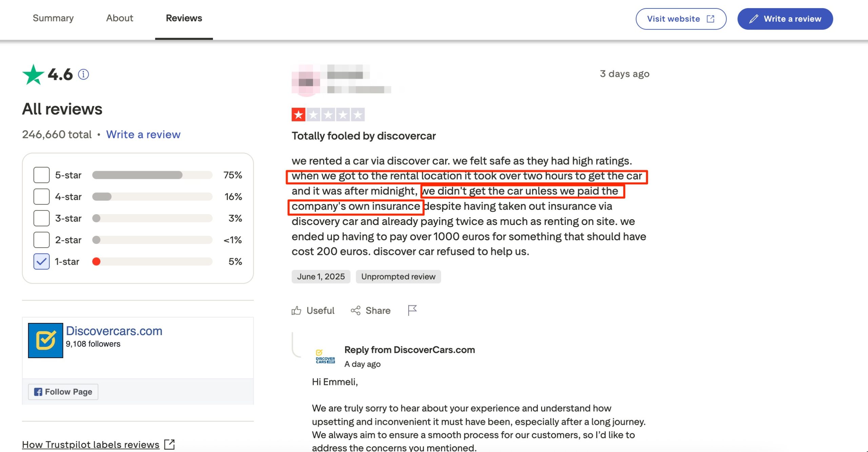This screenshot has height=452, width=868.
Task: Click the DiscoverCars reply logo
Action: click(x=325, y=357)
